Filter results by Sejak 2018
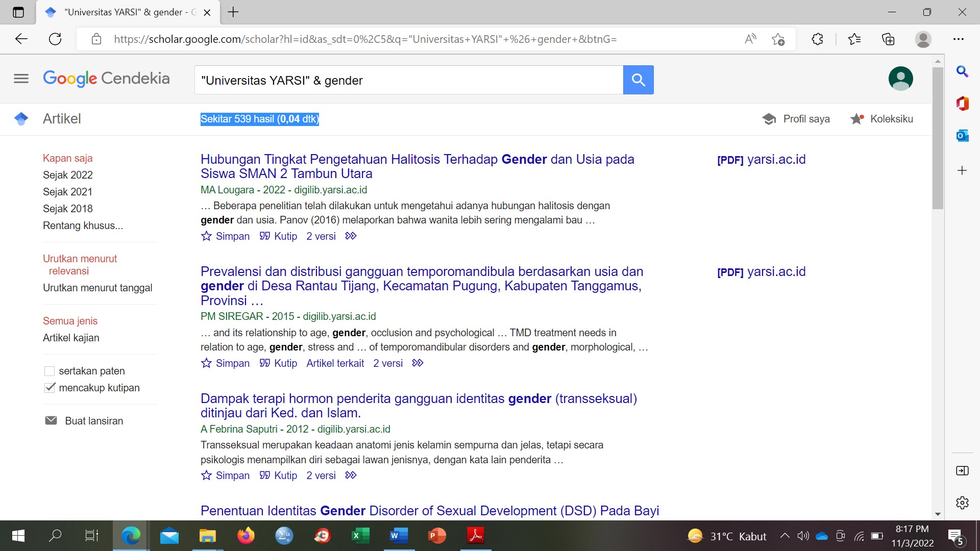 point(68,209)
